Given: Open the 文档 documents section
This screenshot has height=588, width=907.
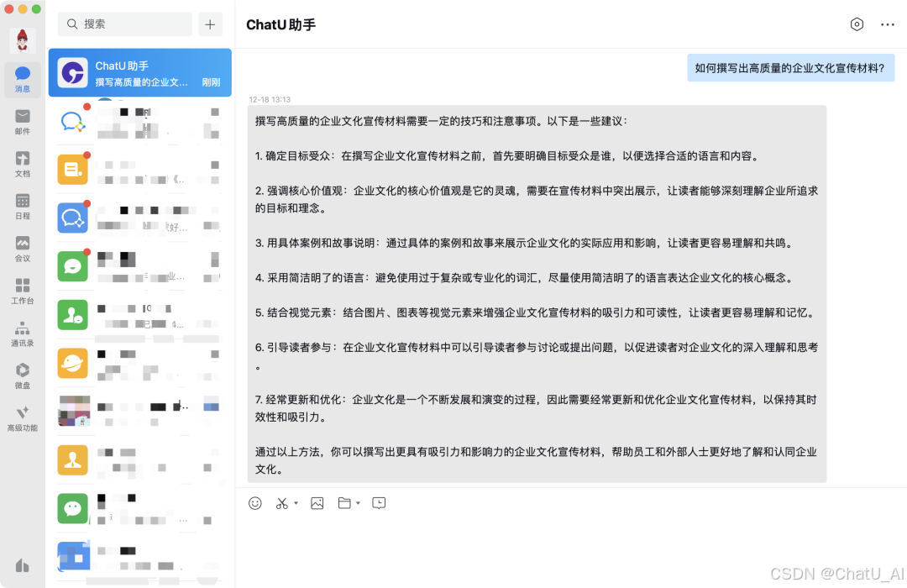Looking at the screenshot, I should pos(23,165).
